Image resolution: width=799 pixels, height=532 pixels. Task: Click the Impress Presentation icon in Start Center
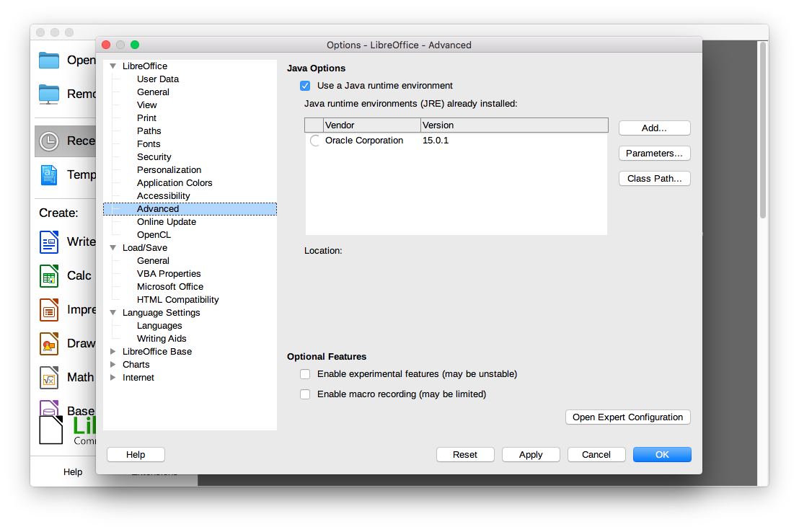[x=49, y=310]
